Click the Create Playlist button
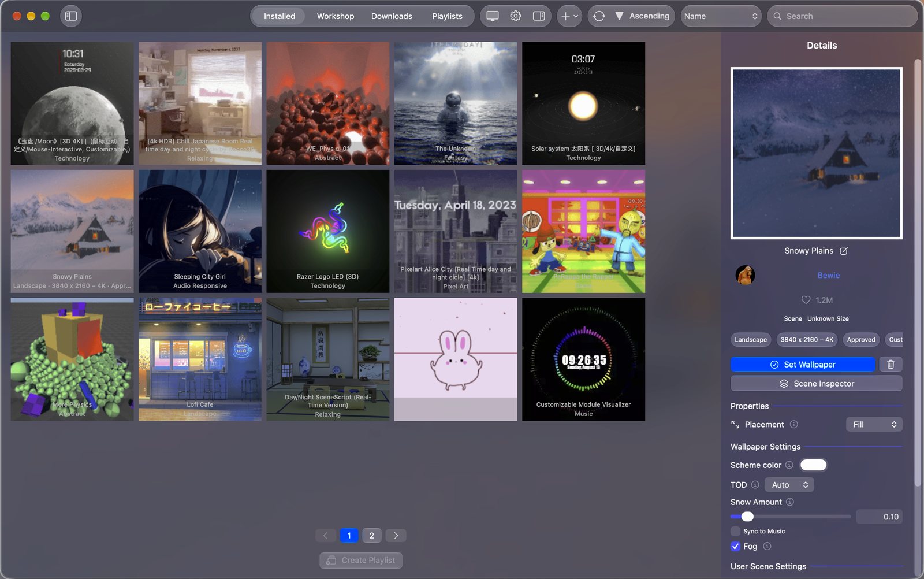924x579 pixels. pos(361,561)
